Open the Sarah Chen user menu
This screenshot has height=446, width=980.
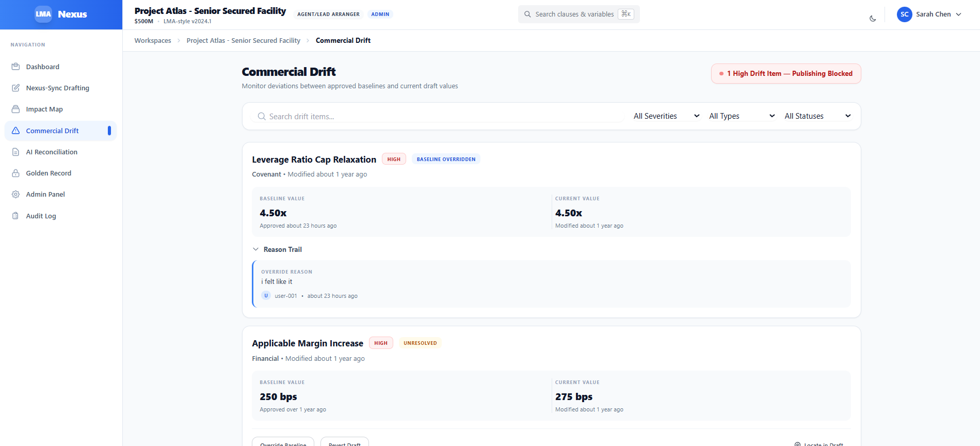coord(929,14)
